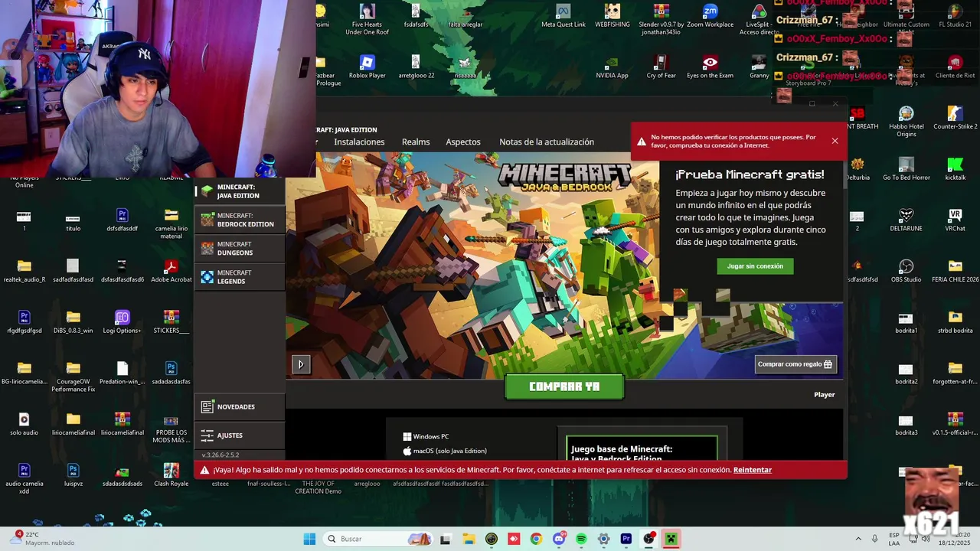Click the COMPRAR YA button
980x551 pixels.
click(564, 386)
